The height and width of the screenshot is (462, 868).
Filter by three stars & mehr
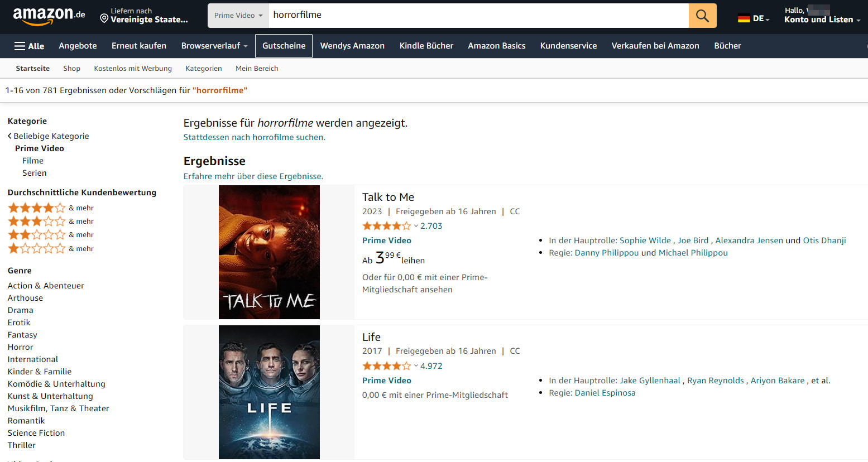(50, 222)
